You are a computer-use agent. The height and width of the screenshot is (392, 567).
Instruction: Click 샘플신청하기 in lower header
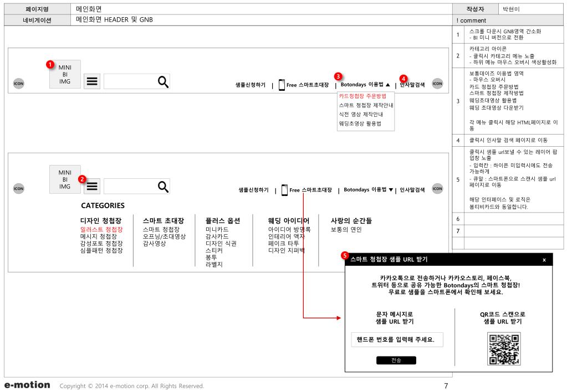(x=253, y=190)
